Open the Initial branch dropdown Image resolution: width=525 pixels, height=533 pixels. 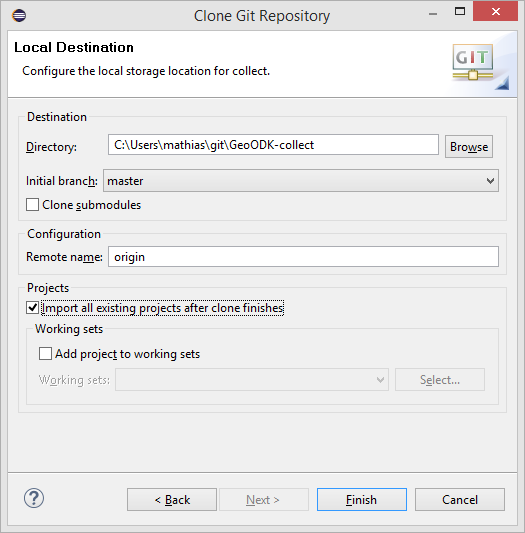301,180
